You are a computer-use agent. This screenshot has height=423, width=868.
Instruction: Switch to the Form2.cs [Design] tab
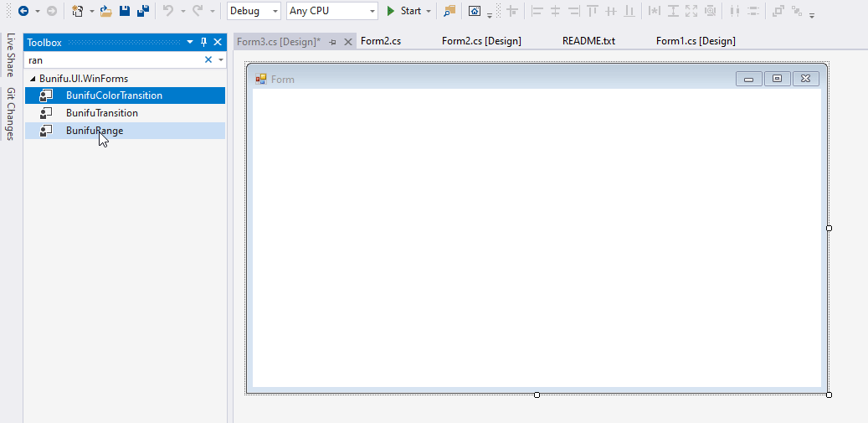(x=481, y=41)
